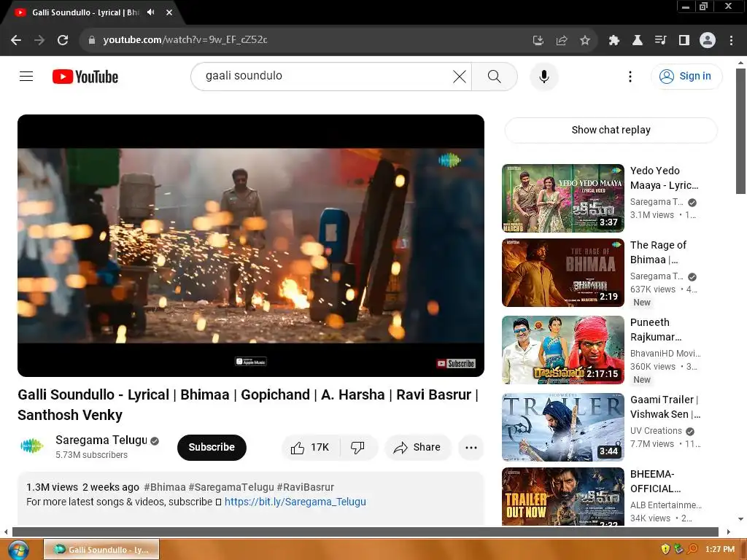This screenshot has width=747, height=560.
Task: Click the magnifier search button
Action: [495, 76]
